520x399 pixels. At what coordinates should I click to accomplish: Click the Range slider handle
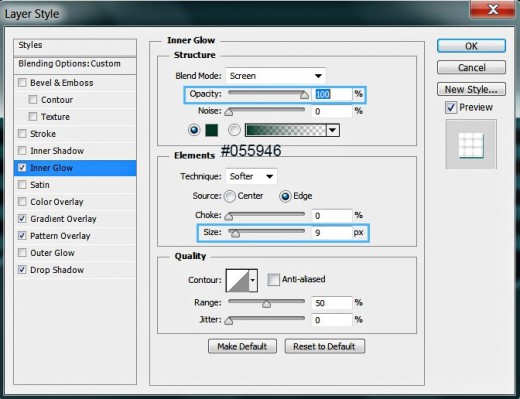266,304
